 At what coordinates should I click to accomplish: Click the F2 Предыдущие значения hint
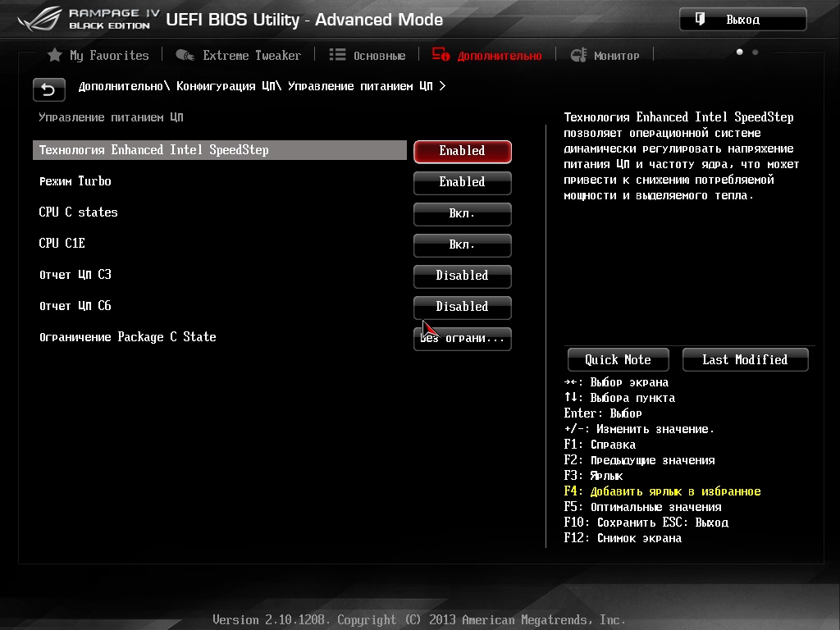pyautogui.click(x=639, y=460)
